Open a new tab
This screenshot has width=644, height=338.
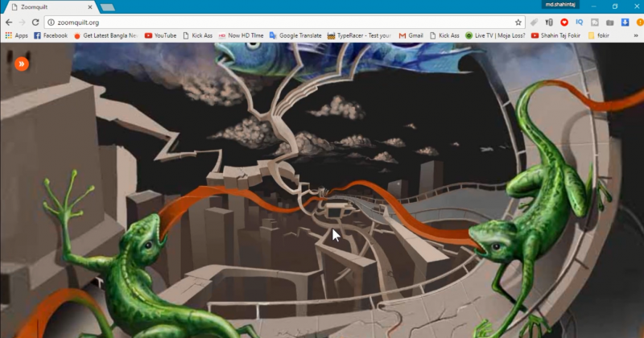(x=108, y=7)
